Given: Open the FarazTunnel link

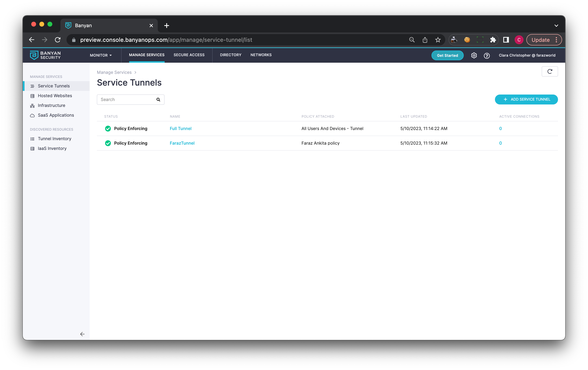Looking at the screenshot, I should [182, 143].
